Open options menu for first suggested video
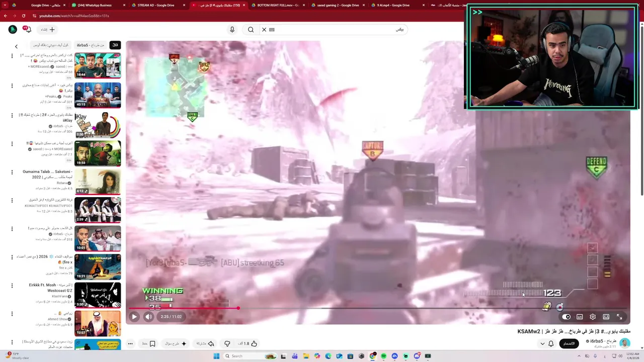644x362 pixels. point(12,56)
